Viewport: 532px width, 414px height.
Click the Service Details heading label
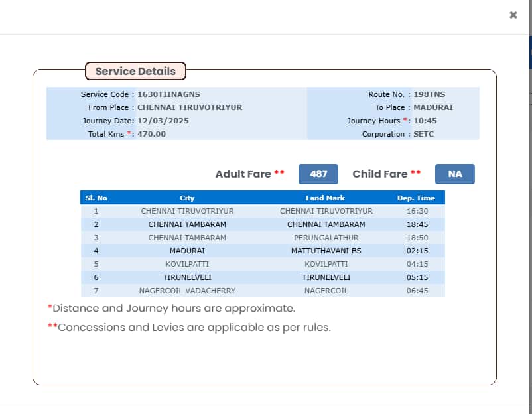[135, 71]
